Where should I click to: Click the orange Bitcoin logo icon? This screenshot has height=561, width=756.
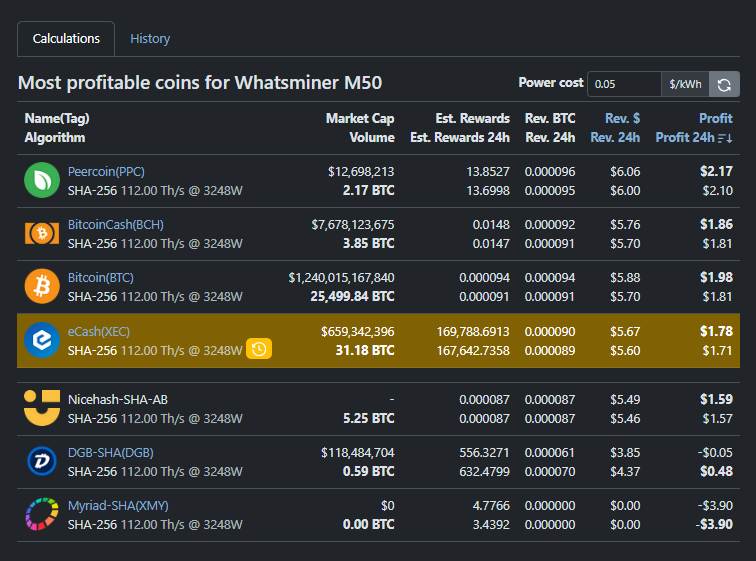42,286
